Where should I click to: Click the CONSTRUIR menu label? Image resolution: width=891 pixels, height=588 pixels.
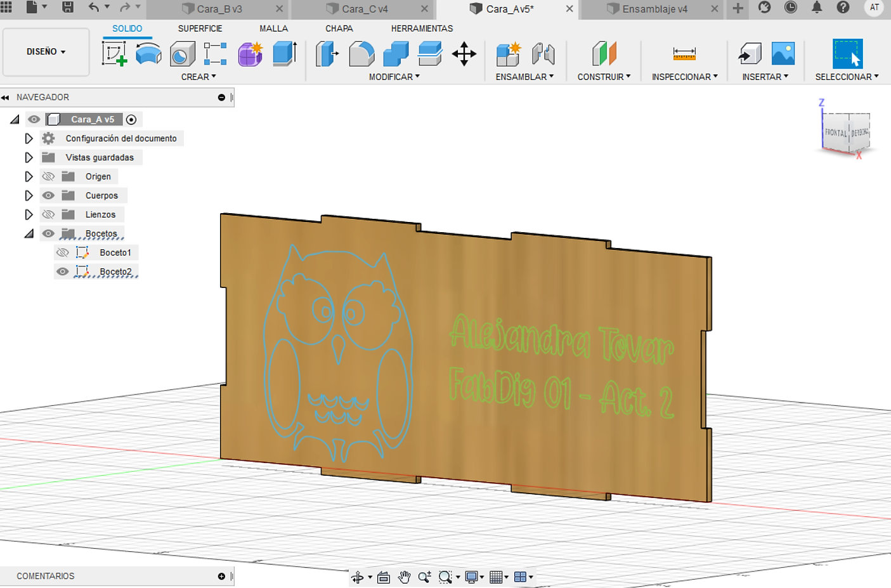click(604, 77)
